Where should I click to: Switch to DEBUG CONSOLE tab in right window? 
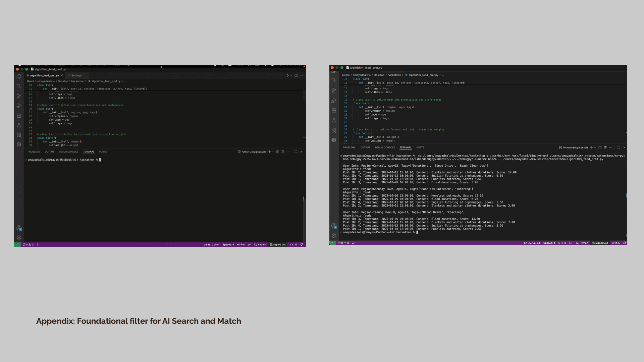point(385,147)
